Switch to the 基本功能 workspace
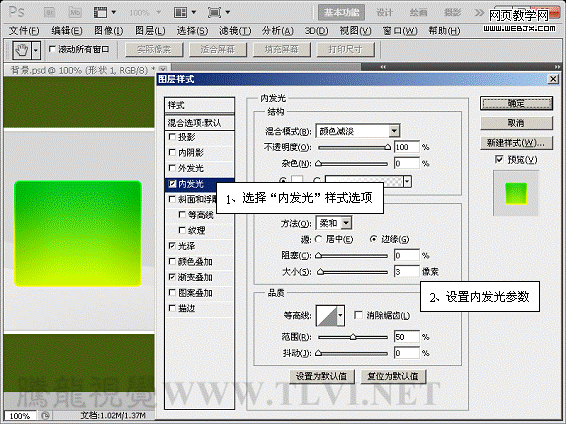The height and width of the screenshot is (424, 566). (x=341, y=13)
